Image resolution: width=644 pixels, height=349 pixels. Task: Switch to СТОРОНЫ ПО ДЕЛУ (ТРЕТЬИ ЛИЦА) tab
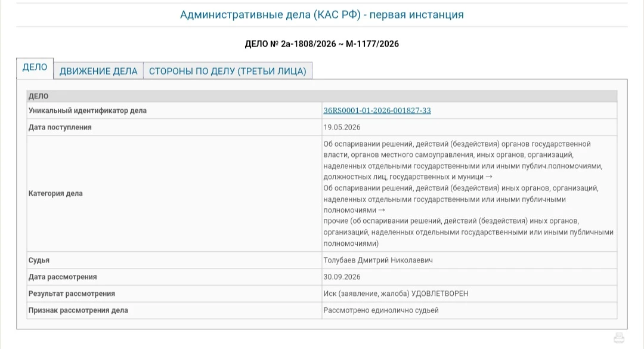point(228,71)
